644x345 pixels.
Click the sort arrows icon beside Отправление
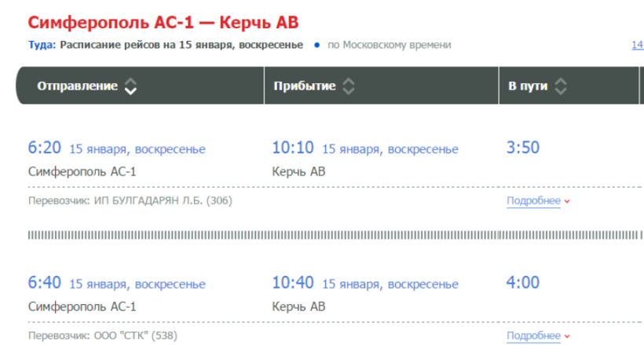pyautogui.click(x=130, y=86)
